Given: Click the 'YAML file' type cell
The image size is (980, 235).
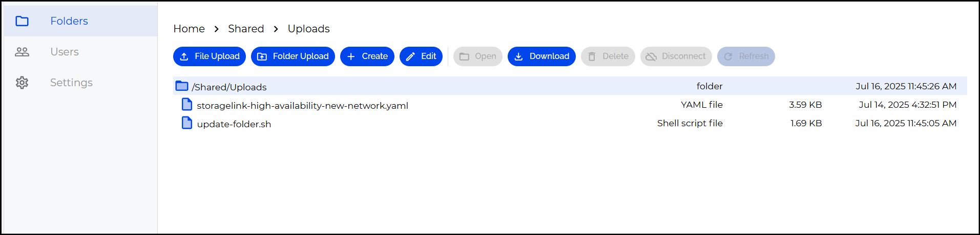Looking at the screenshot, I should pos(701,105).
